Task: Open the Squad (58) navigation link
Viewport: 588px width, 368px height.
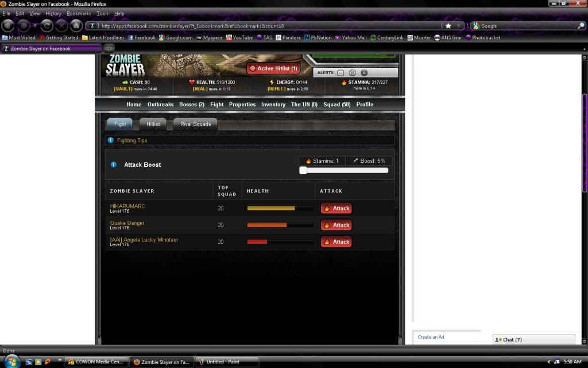Action: coord(336,105)
